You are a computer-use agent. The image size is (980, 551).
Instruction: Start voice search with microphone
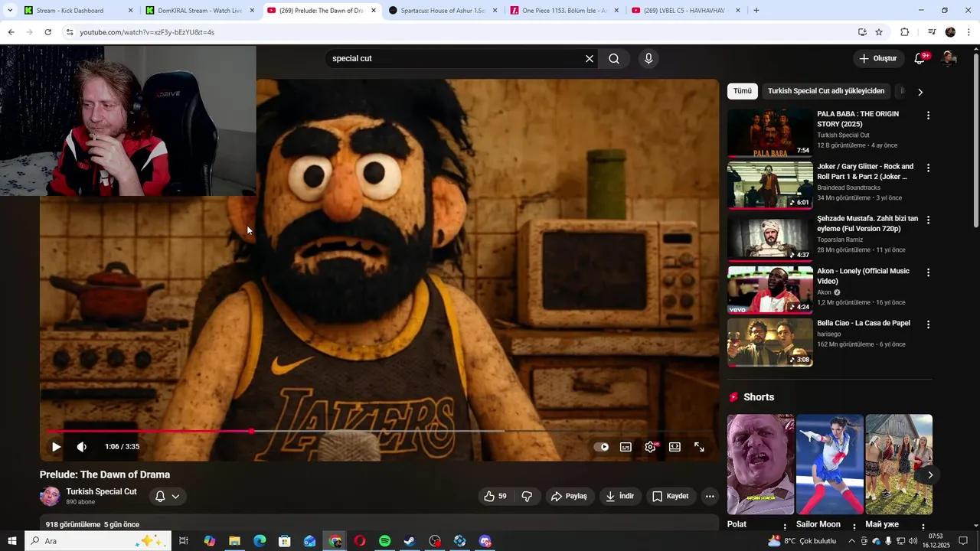tap(648, 59)
